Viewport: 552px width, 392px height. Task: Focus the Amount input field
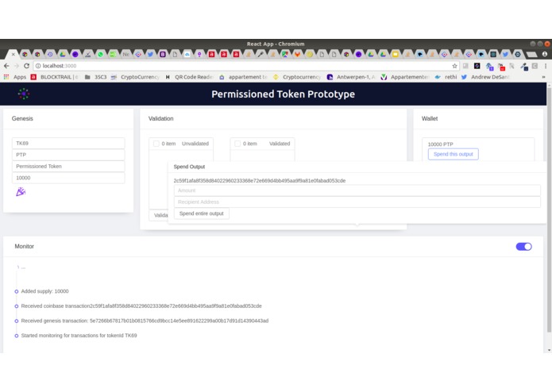(x=357, y=190)
